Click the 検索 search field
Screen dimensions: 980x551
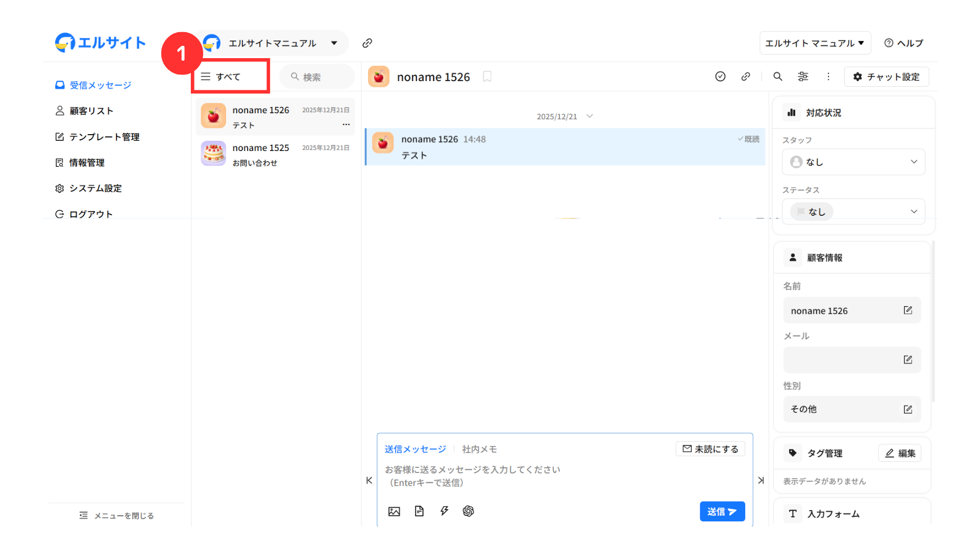point(317,77)
